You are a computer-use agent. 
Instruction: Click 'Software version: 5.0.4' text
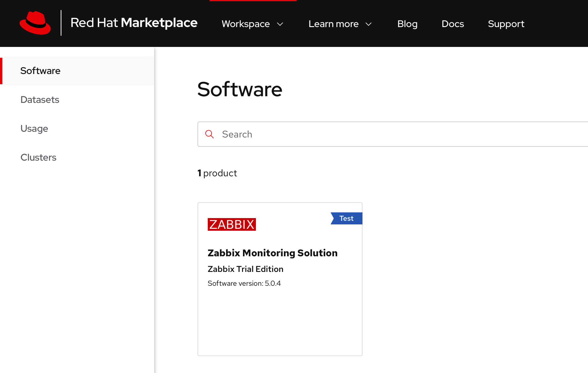click(244, 283)
